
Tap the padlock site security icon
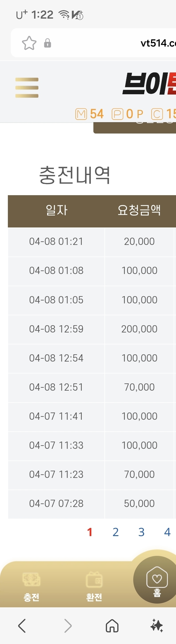tap(47, 43)
